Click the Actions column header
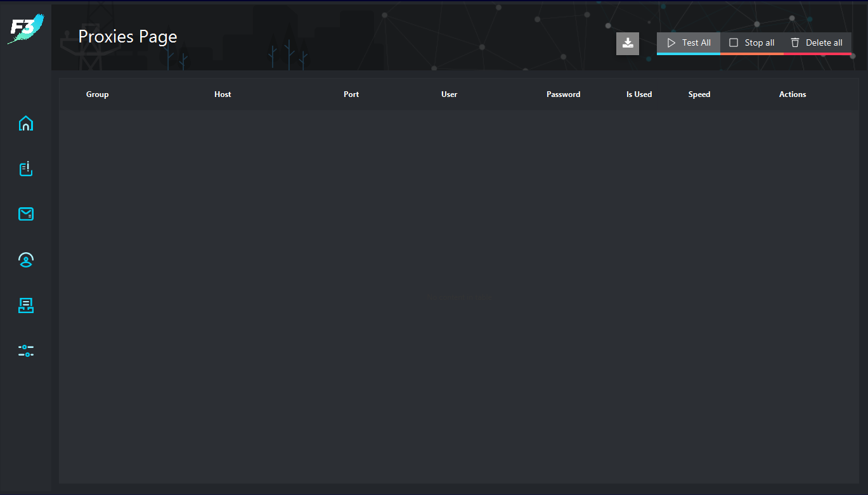Image resolution: width=868 pixels, height=495 pixels. tap(793, 94)
